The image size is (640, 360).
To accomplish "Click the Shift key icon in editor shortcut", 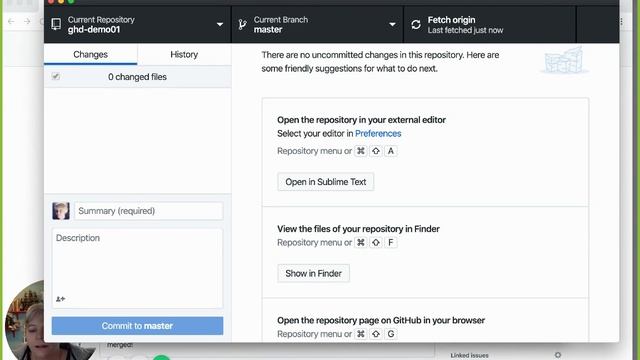I will click(x=376, y=151).
